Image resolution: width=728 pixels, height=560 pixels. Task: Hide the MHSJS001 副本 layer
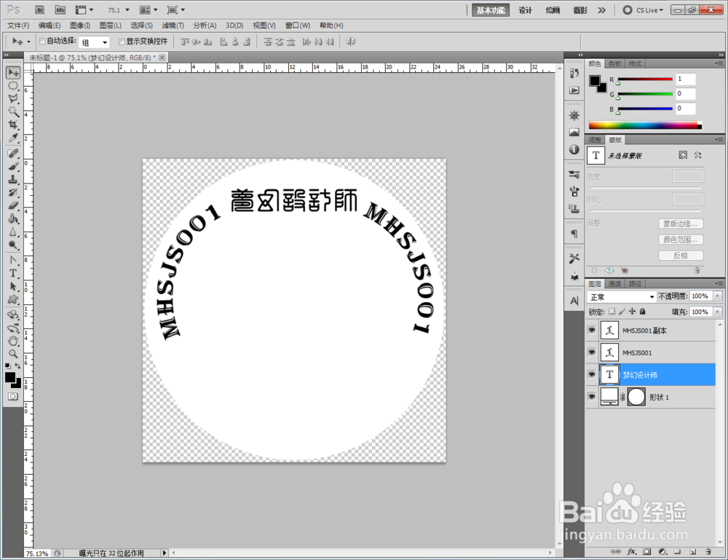tap(591, 330)
